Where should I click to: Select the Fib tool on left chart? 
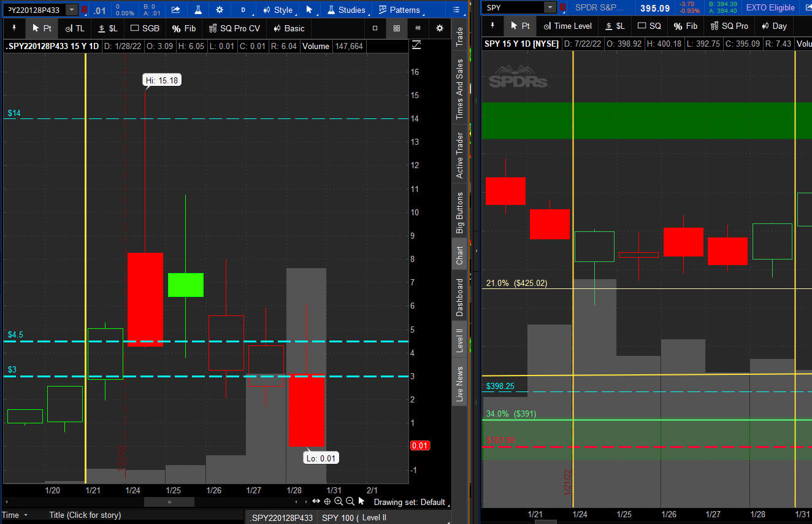184,28
